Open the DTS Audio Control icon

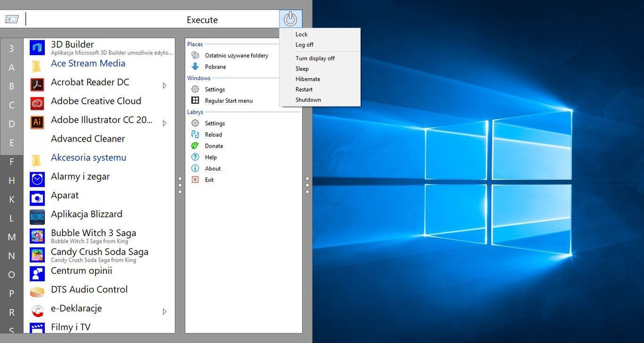[x=37, y=293]
